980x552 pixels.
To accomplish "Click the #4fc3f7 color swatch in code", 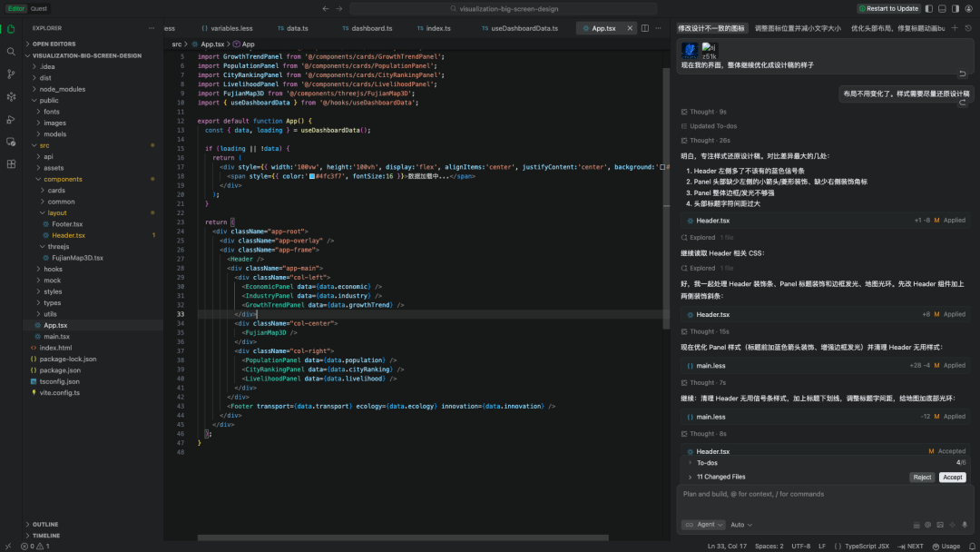I will [312, 176].
